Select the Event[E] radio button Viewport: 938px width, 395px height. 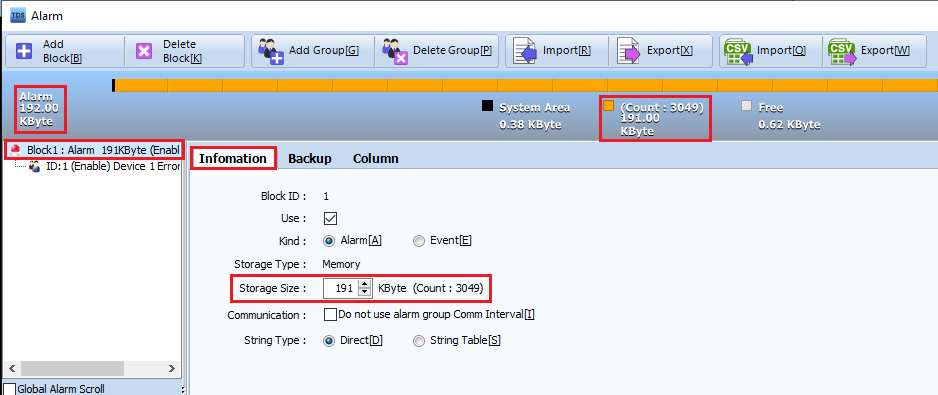419,241
